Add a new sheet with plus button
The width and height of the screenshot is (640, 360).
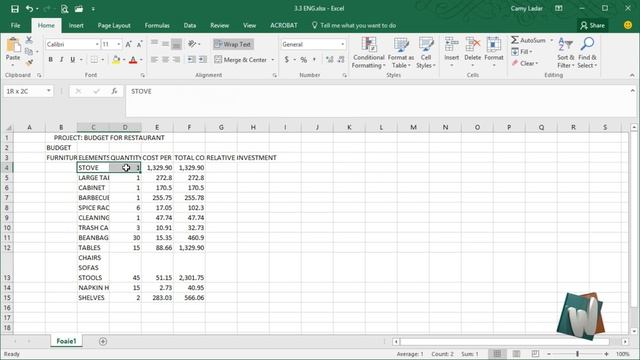103,341
